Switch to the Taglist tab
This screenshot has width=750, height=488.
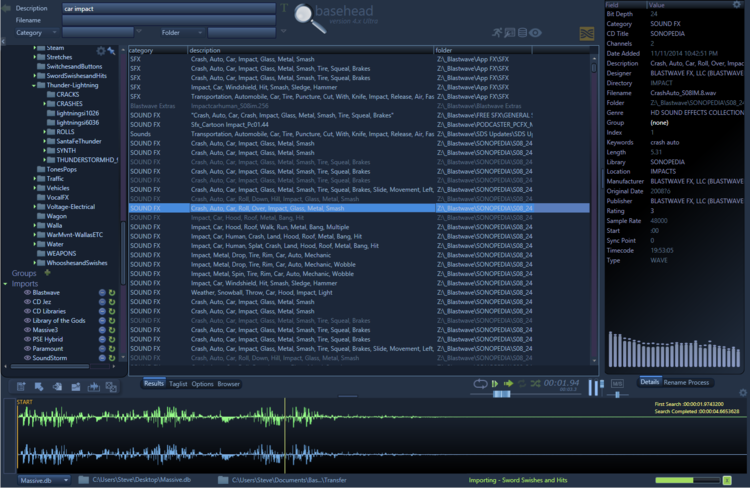coord(178,384)
